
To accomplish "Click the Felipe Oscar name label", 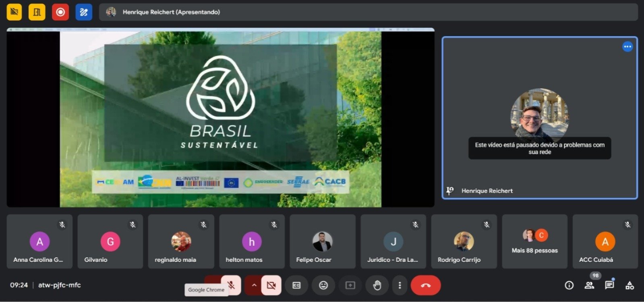I will pyautogui.click(x=314, y=260).
